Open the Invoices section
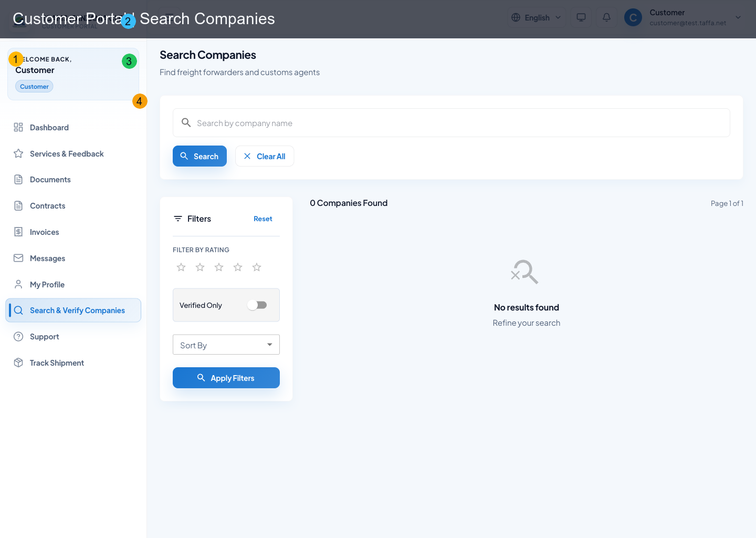The height and width of the screenshot is (538, 756). coord(73,232)
